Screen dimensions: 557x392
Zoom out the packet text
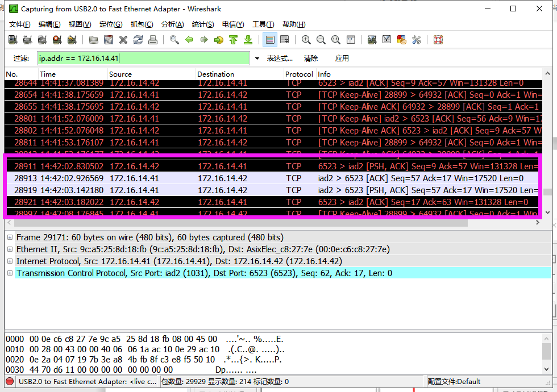[321, 40]
